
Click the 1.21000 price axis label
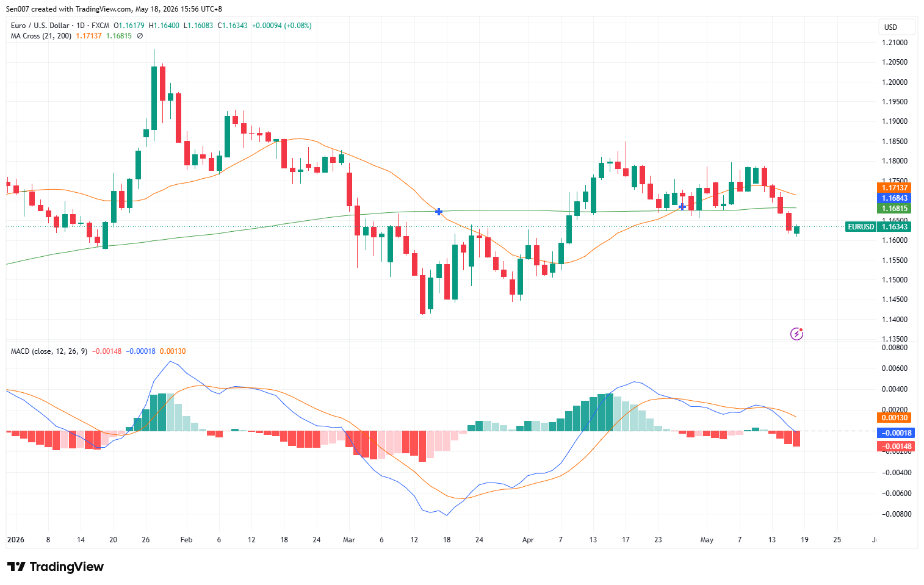coord(895,43)
